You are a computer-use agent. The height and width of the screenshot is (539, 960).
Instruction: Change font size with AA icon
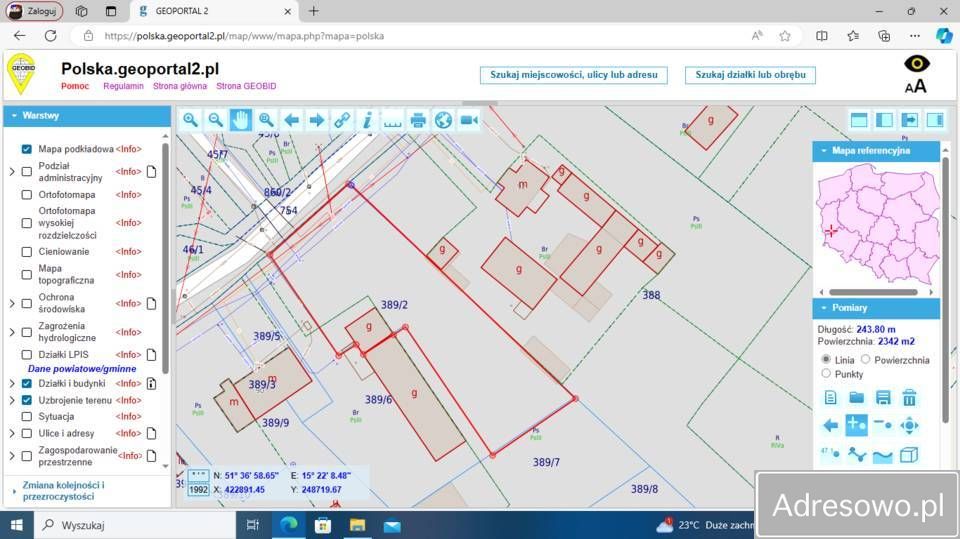tap(916, 86)
